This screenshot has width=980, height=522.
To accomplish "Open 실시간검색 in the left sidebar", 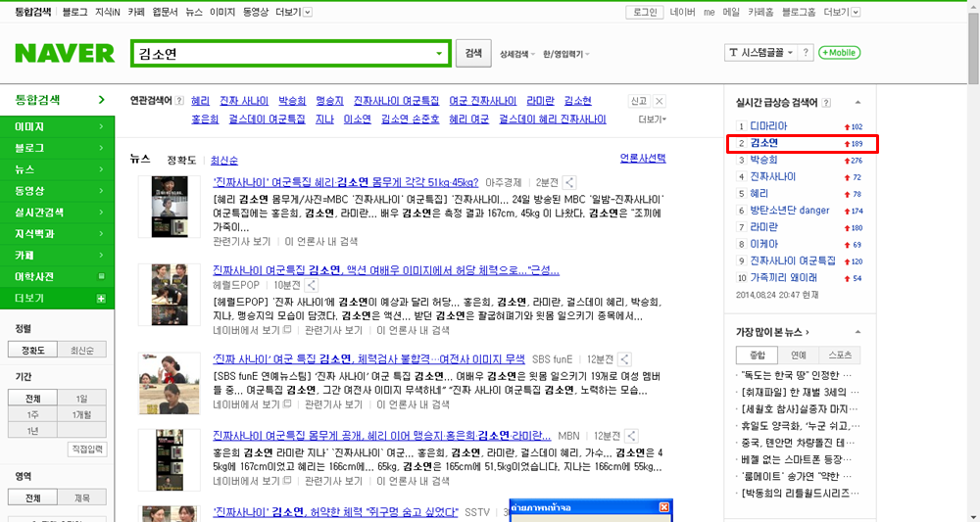I will (58, 213).
